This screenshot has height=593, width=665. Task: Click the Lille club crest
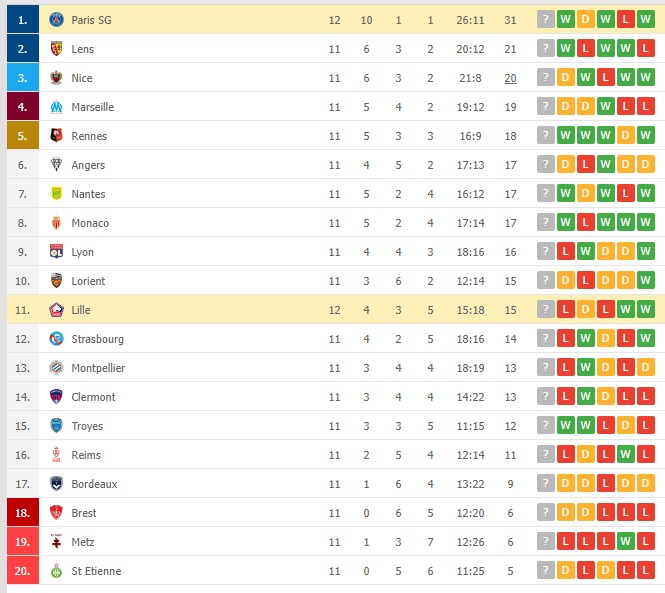(x=56, y=310)
